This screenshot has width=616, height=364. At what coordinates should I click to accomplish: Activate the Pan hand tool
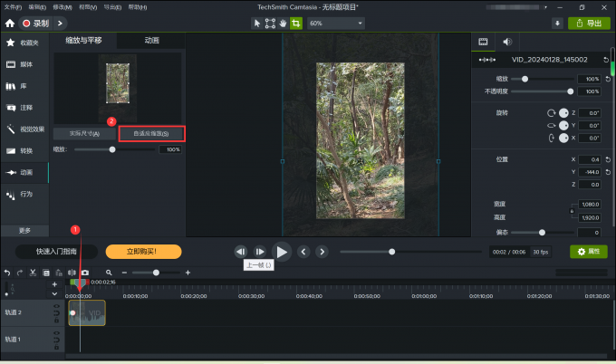[x=283, y=24]
